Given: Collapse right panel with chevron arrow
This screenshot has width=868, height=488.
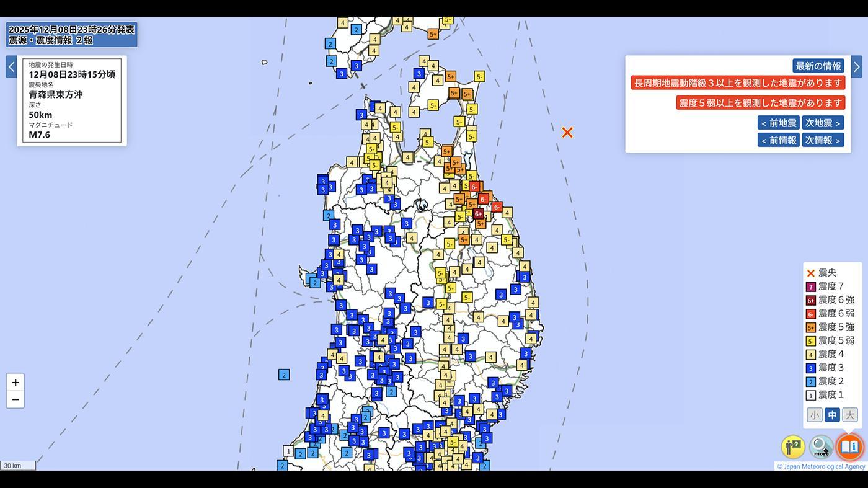Looking at the screenshot, I should coord(856,66).
